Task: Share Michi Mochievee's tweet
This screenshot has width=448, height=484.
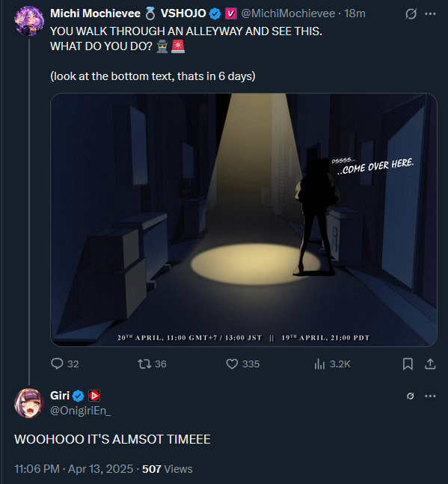Action: point(430,364)
